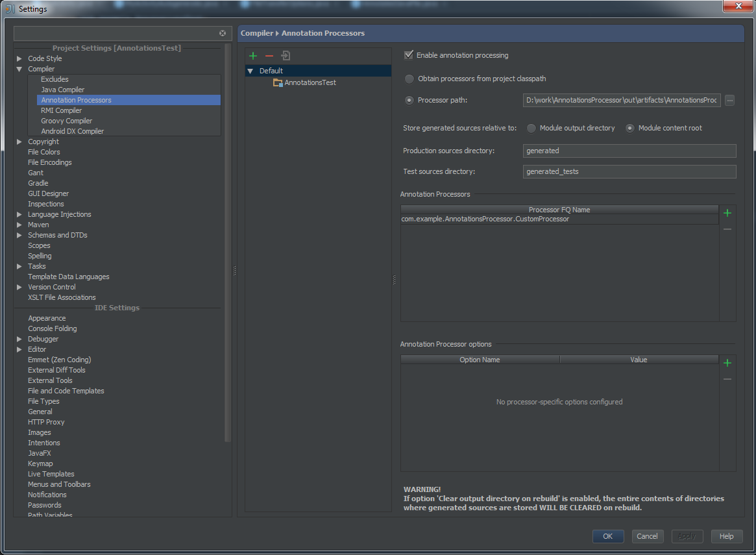
Task: Clear the settings search field
Action: point(222,32)
